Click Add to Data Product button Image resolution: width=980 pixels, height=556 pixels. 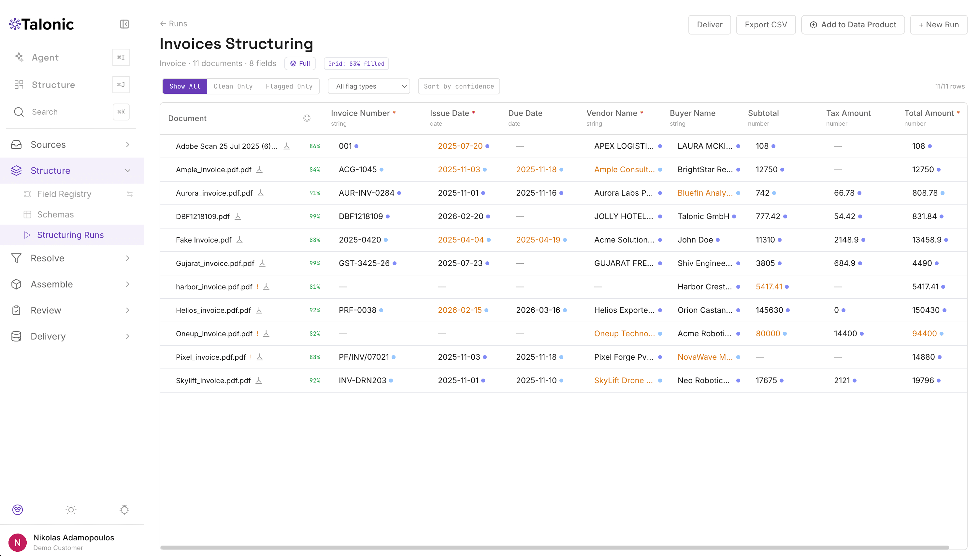tap(853, 24)
